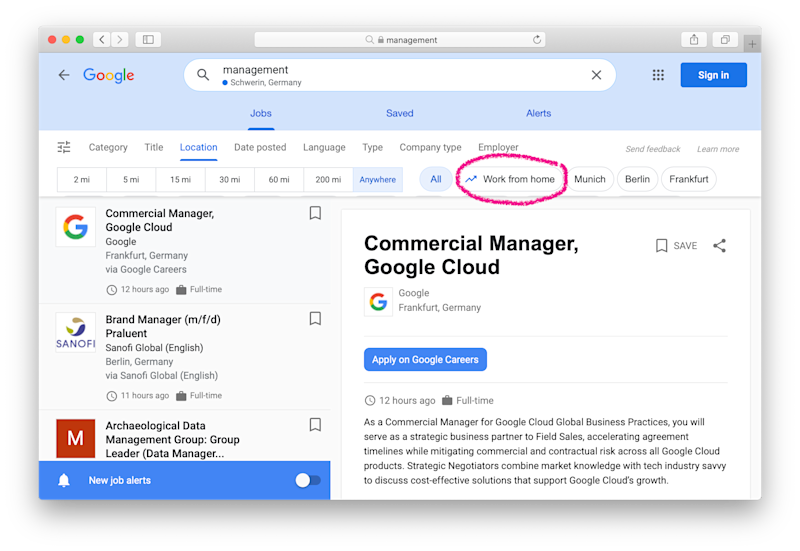The width and height of the screenshot is (800, 551).
Task: Click Google logo in job detail pane
Action: pos(378,302)
